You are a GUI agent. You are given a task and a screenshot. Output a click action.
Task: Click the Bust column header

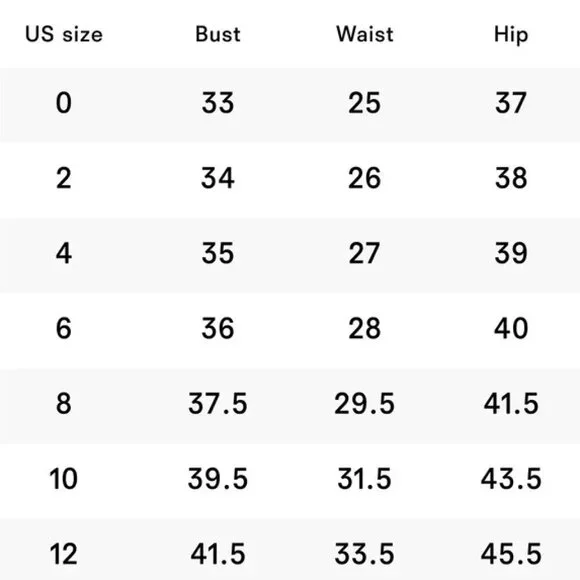218,34
